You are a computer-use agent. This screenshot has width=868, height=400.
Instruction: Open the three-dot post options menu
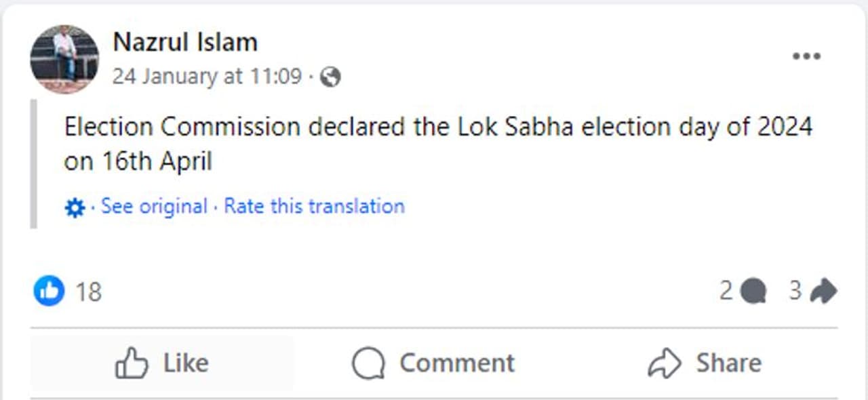[x=806, y=56]
